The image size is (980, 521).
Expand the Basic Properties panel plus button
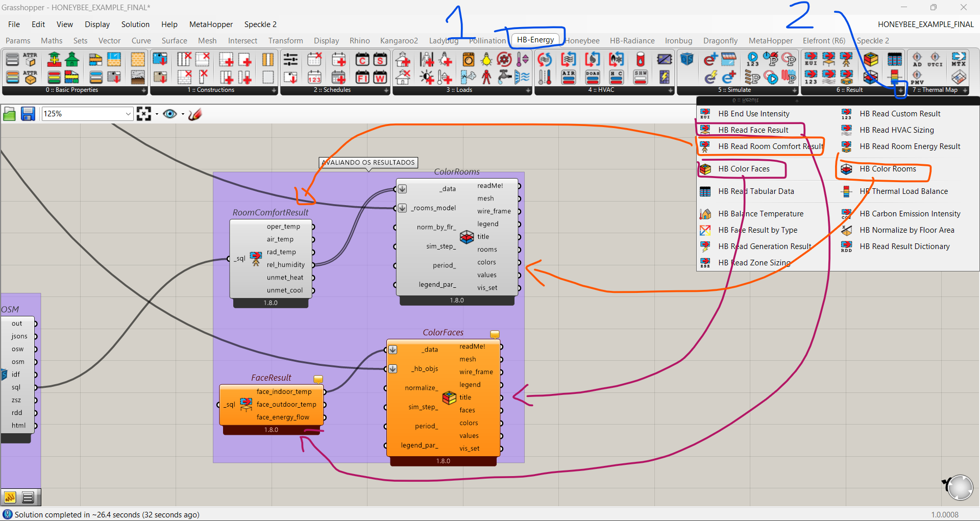(x=144, y=90)
